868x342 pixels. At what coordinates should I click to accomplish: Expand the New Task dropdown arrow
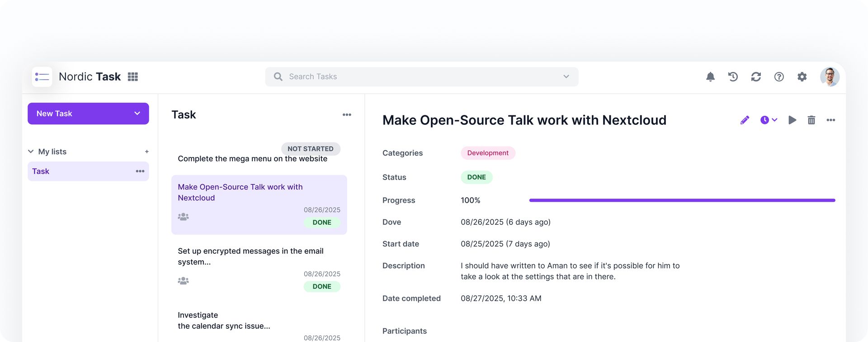pyautogui.click(x=137, y=114)
